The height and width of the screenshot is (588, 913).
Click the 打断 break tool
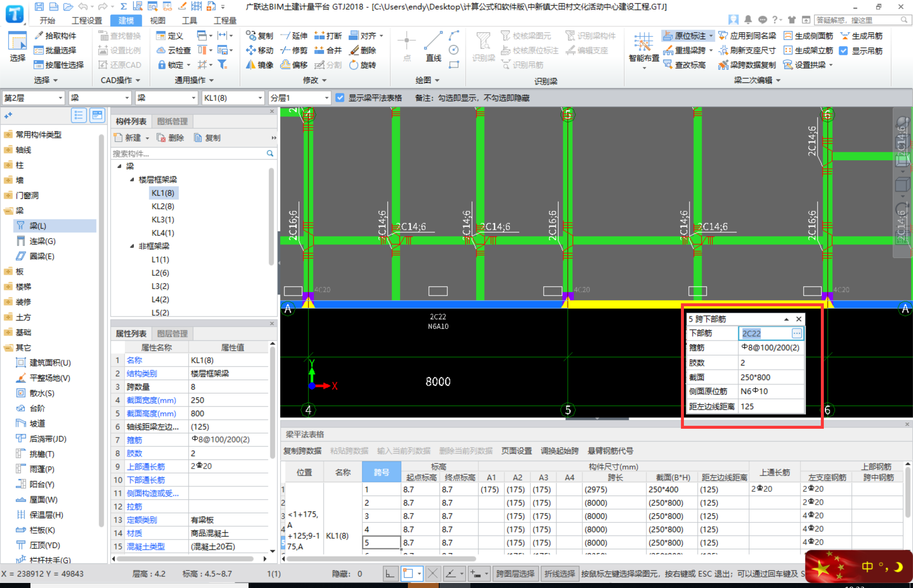328,36
